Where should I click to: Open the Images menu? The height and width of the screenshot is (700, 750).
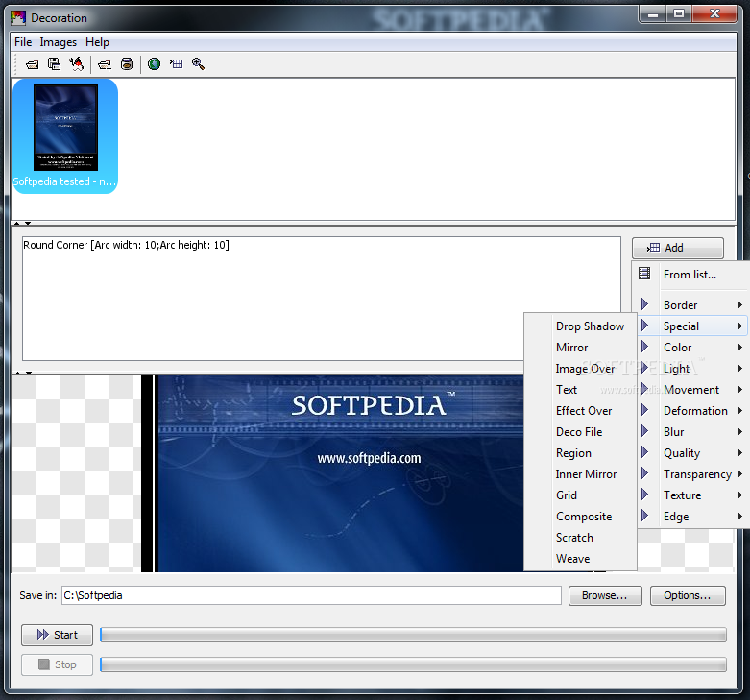tap(59, 42)
